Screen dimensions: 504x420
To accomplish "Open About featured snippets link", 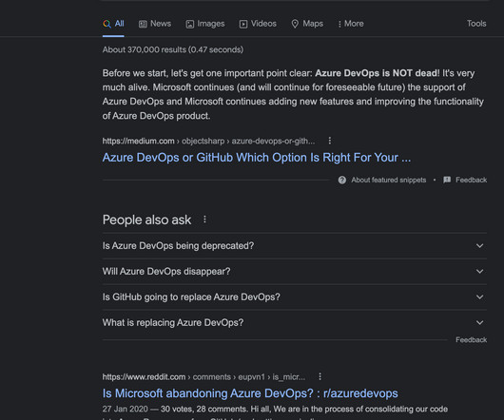I will (x=388, y=180).
